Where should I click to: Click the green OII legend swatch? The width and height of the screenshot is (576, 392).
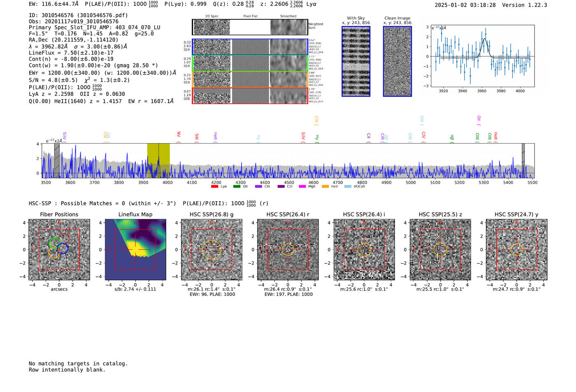(x=237, y=187)
